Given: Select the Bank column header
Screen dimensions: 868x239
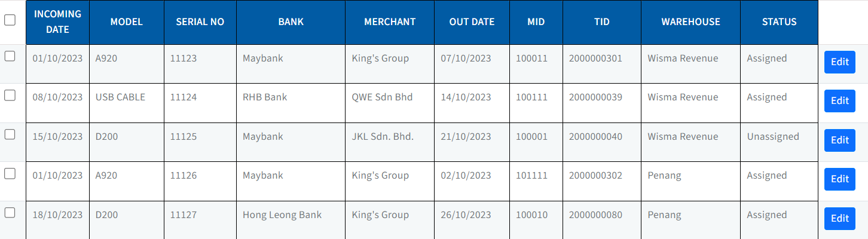Looking at the screenshot, I should (x=291, y=22).
